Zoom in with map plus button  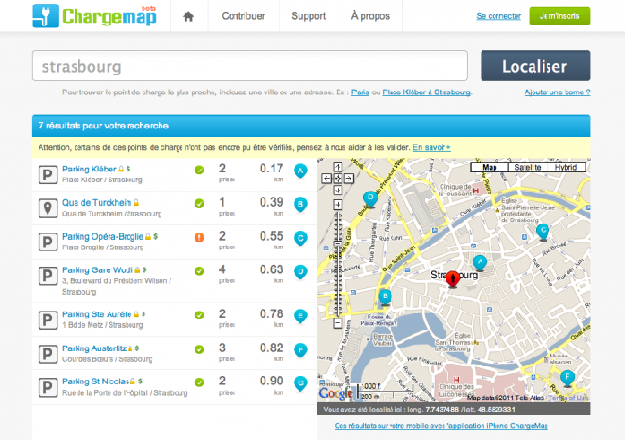pyautogui.click(x=338, y=205)
